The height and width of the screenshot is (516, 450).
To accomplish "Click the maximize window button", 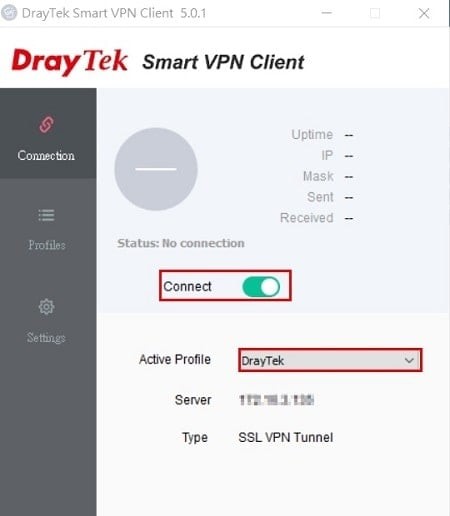I will pyautogui.click(x=375, y=13).
